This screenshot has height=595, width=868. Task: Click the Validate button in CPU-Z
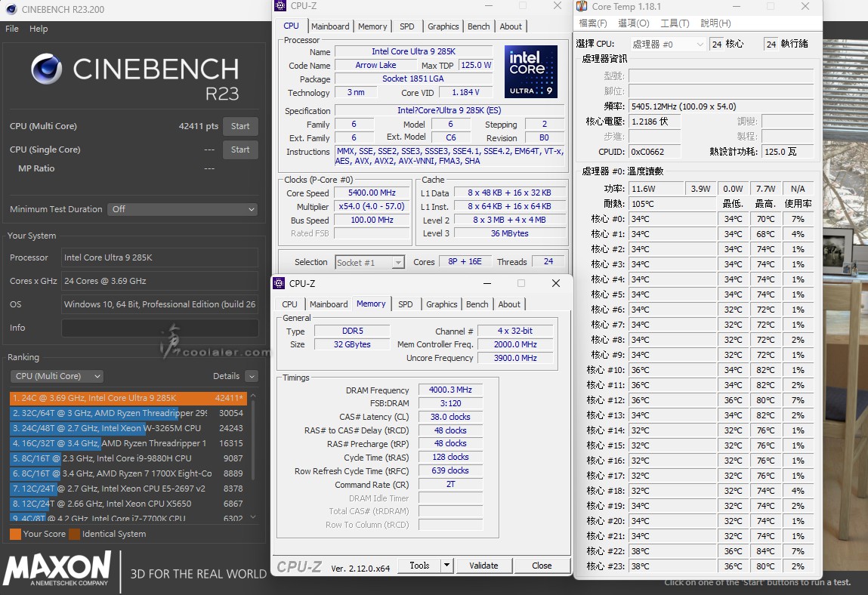tap(483, 566)
